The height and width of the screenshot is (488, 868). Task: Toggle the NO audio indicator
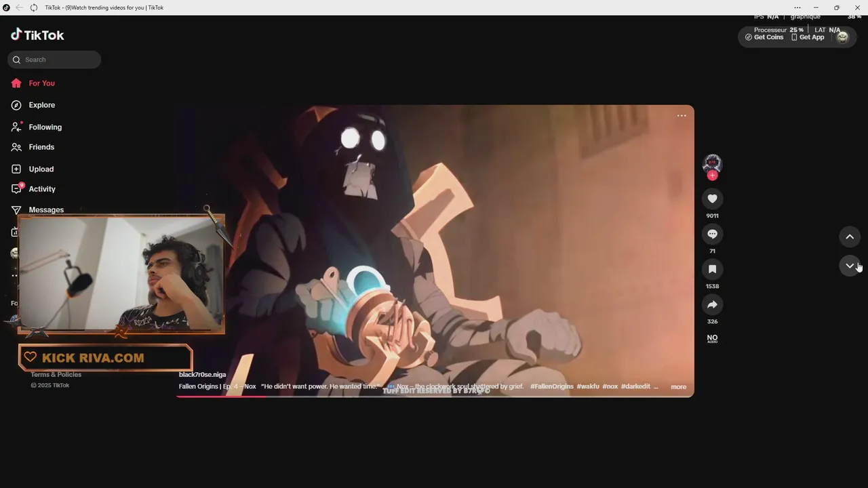tap(712, 338)
